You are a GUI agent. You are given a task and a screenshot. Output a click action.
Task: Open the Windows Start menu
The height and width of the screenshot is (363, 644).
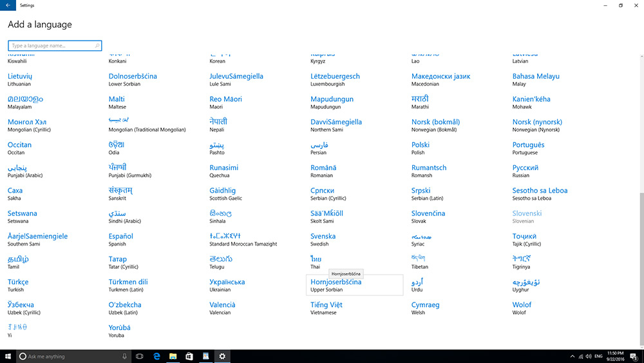coord(8,357)
